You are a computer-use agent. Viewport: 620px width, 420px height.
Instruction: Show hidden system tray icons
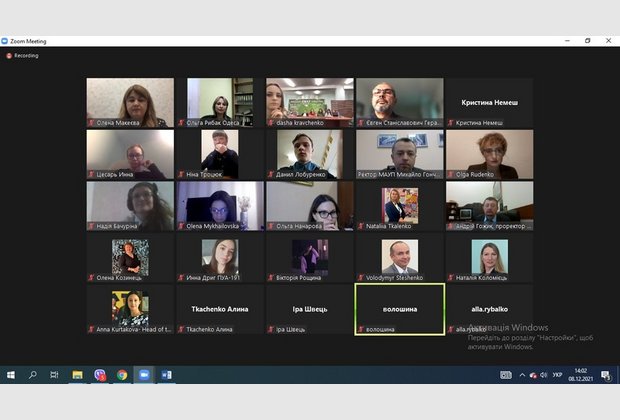coord(522,375)
